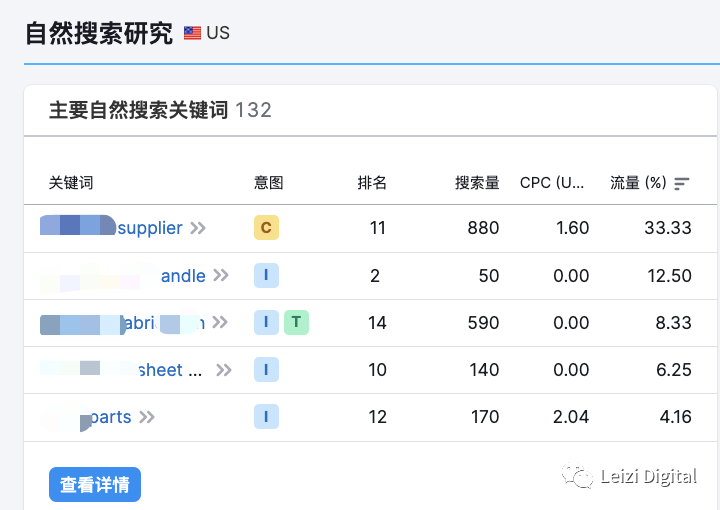Screen dimensions: 720x510
Task: Click the sort icon beside 流量 (%)
Action: 682,183
